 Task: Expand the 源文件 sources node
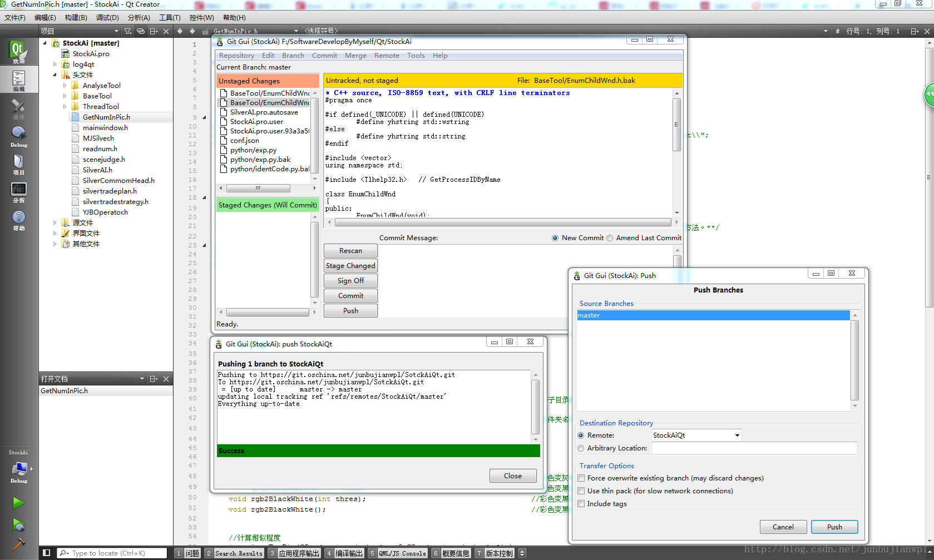coord(55,223)
